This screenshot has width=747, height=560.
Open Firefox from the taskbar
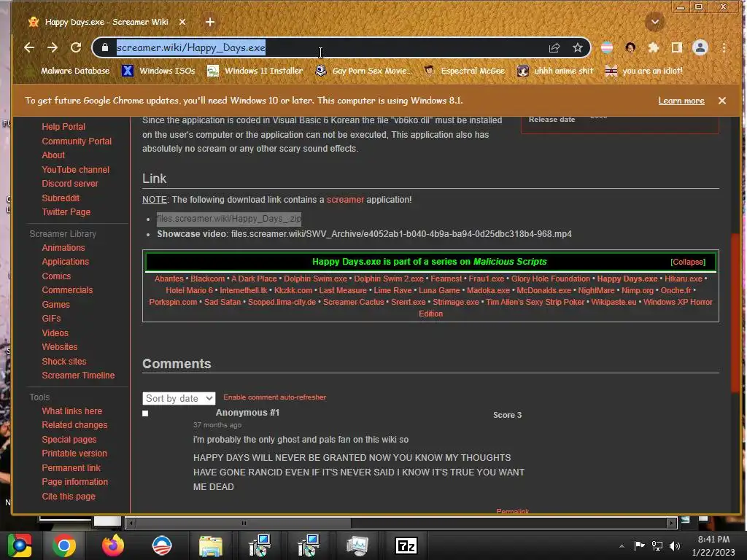point(113,545)
